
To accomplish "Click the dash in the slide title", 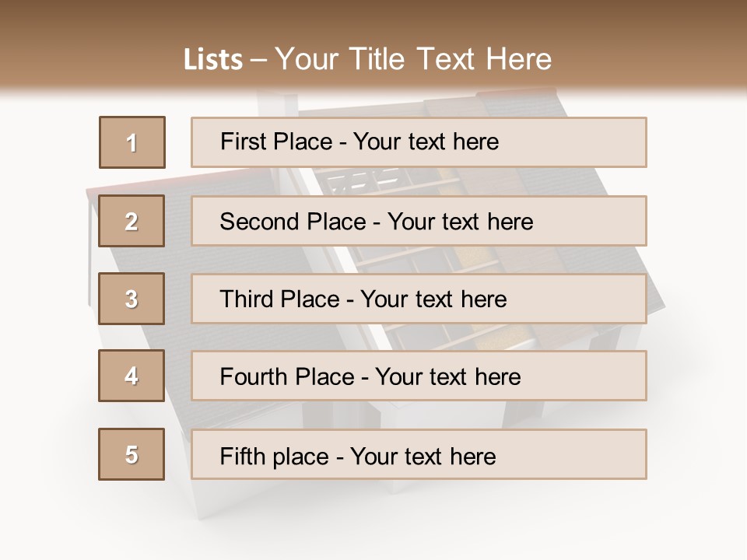I will click(x=258, y=60).
